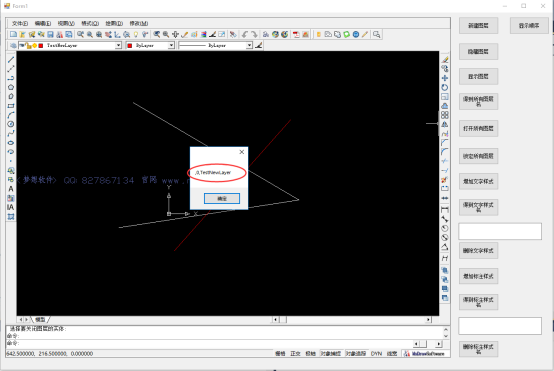
Task: Select the Pan hand tool icon
Action: [x=175, y=34]
